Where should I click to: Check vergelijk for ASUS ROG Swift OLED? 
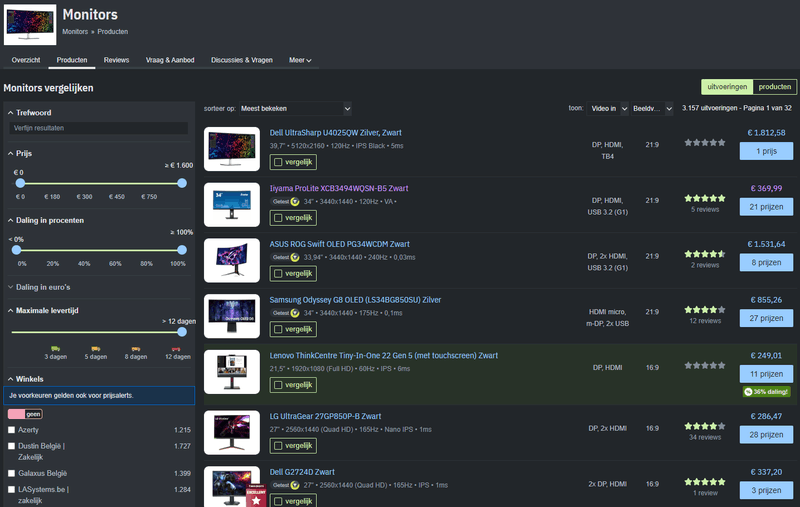pyautogui.click(x=293, y=273)
